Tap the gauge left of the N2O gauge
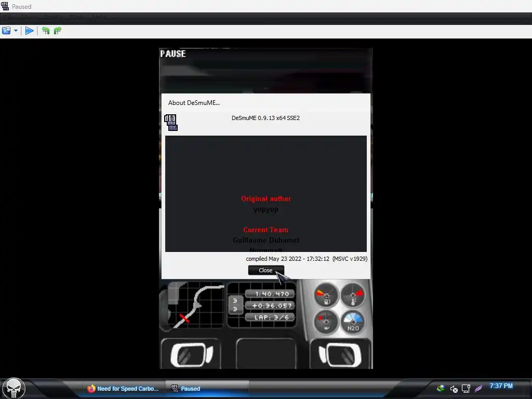This screenshot has width=532, height=399. (326, 322)
